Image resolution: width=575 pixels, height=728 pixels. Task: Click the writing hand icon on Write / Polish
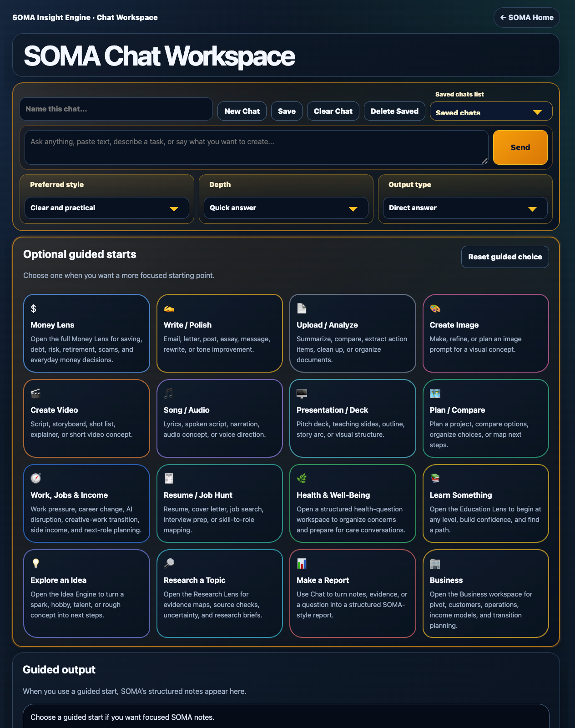point(169,308)
